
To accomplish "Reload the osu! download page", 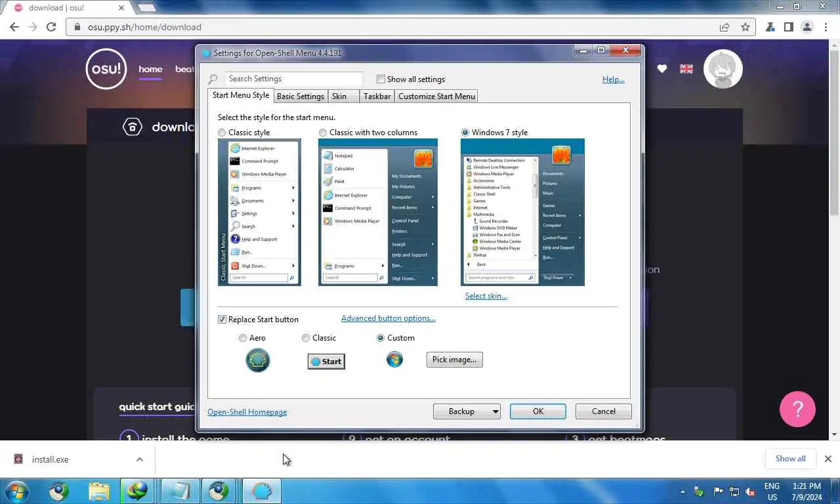I will pyautogui.click(x=51, y=27).
